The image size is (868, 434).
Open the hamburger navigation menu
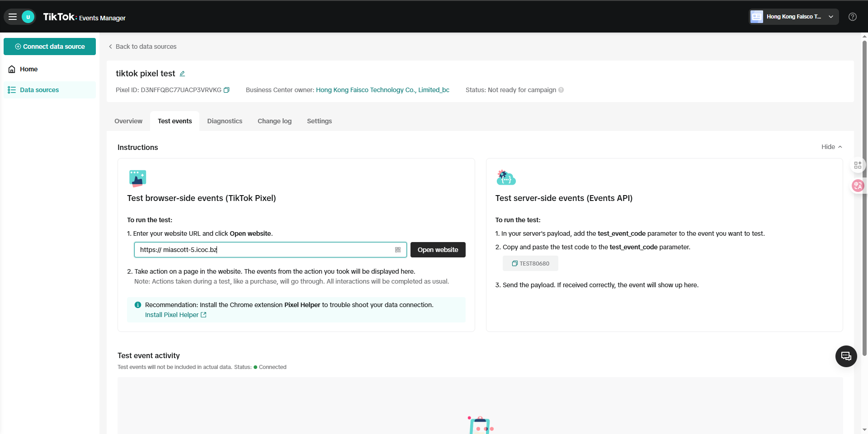[x=13, y=17]
